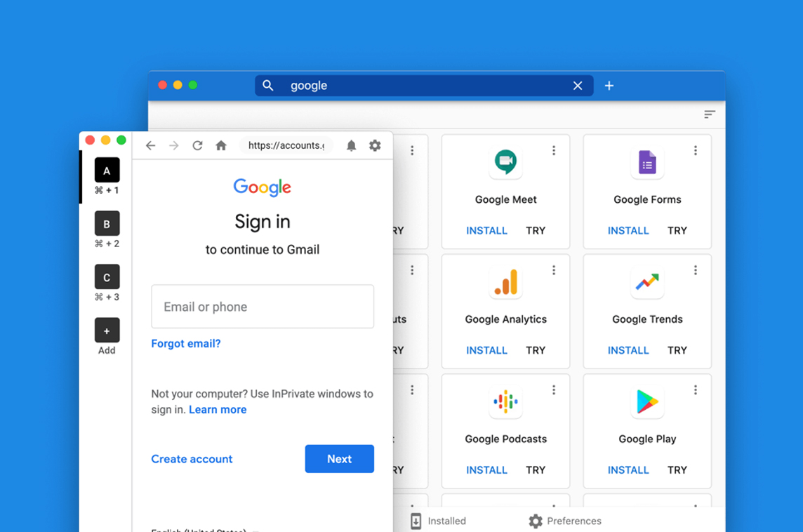Install Google Analytics
803x532 pixels.
pyautogui.click(x=486, y=350)
